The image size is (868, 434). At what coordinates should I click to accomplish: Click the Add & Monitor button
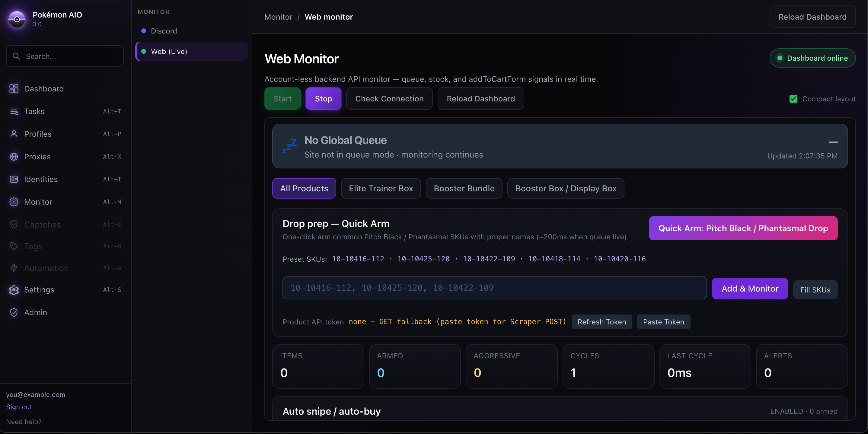[x=750, y=289]
